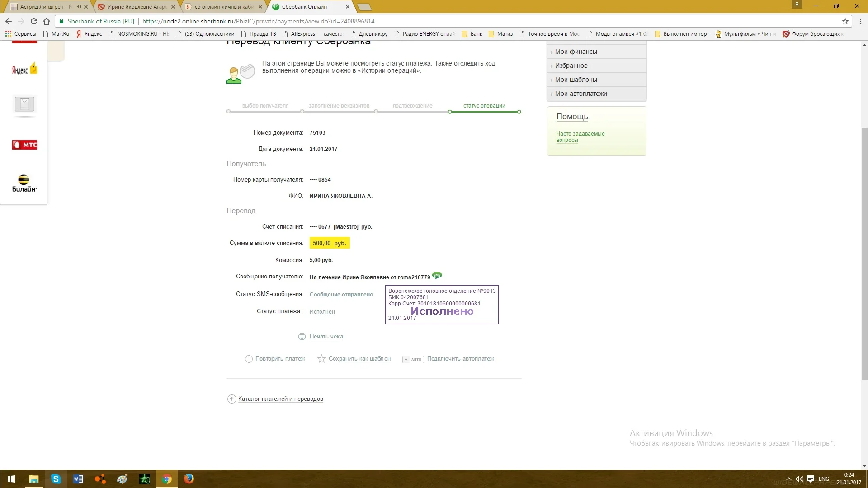Open the ENG language switcher in tray
The width and height of the screenshot is (868, 488).
pos(823,479)
